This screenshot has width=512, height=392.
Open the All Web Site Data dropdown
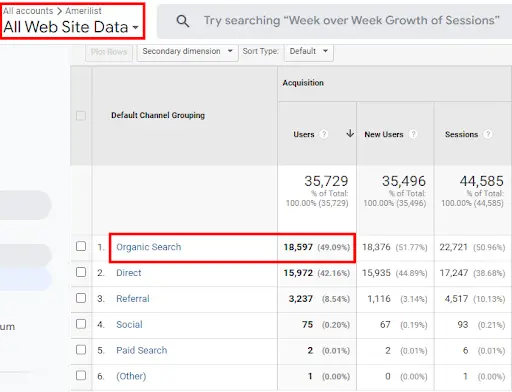[71, 27]
